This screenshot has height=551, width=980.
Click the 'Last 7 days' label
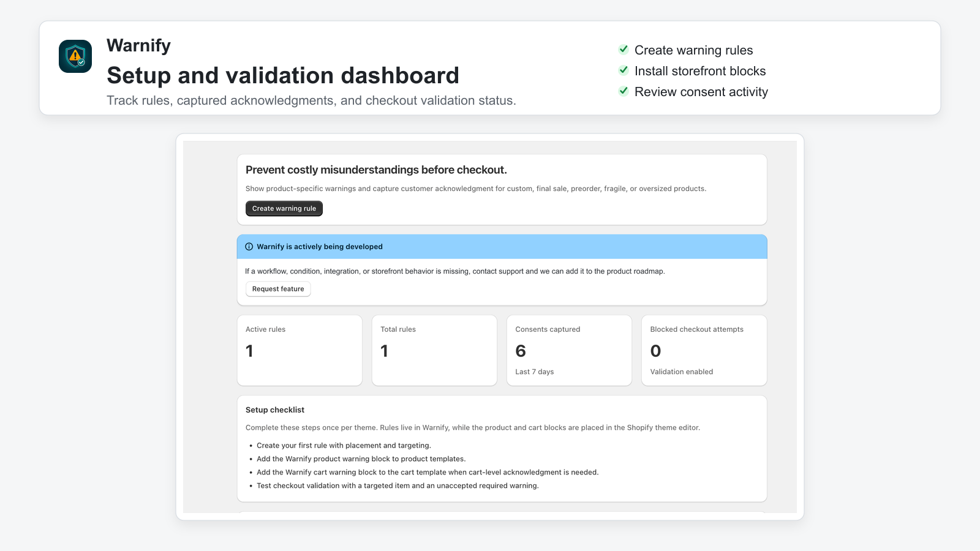point(535,372)
